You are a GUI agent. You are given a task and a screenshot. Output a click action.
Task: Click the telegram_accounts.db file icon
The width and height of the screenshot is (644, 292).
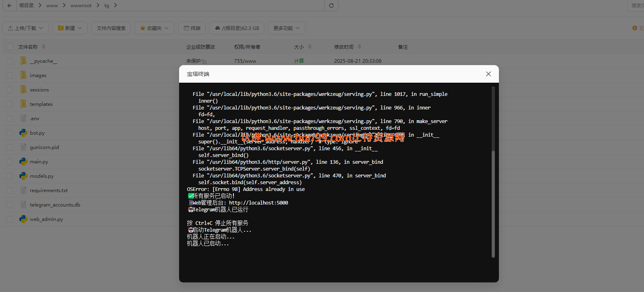point(23,205)
